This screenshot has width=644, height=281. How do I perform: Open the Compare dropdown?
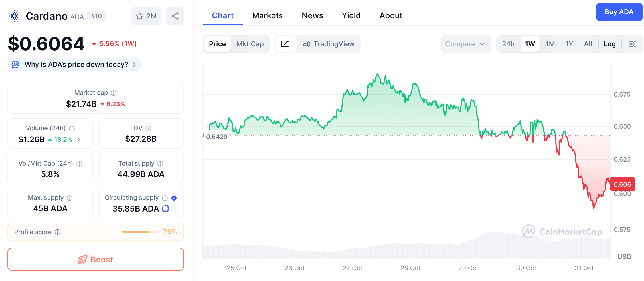465,44
